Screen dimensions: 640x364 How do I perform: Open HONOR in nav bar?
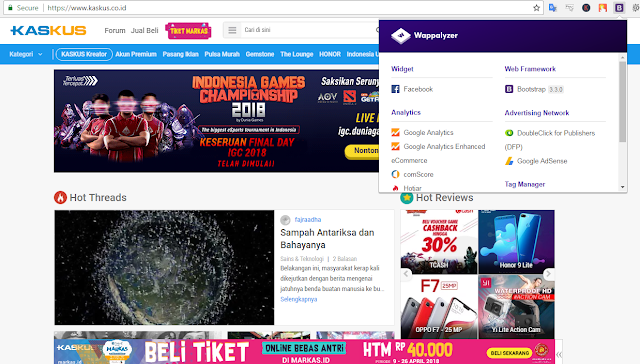click(330, 54)
